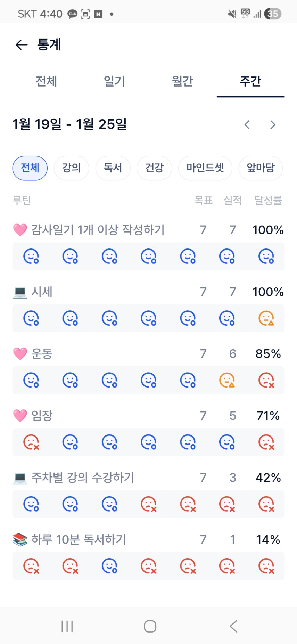Switch to the 전체 statistics tab
297x644 pixels.
tap(46, 81)
